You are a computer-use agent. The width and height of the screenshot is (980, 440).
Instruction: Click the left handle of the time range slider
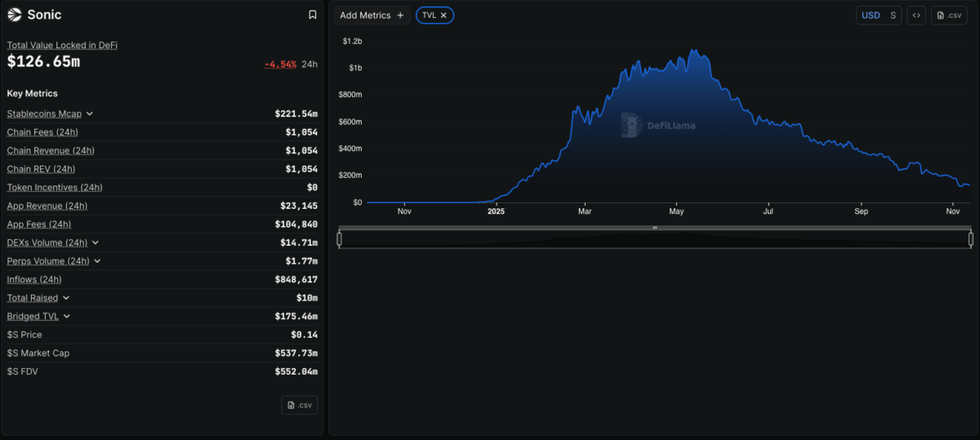339,238
